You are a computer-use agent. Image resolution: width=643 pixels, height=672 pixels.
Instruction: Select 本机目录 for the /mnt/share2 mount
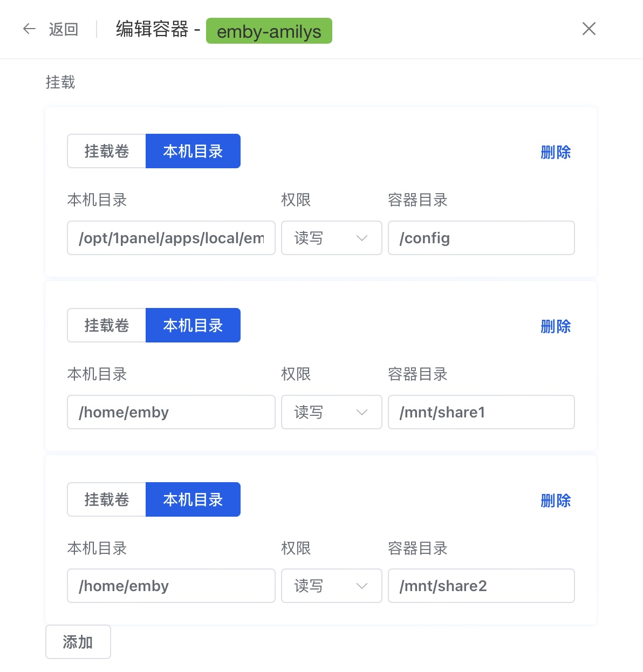click(x=193, y=500)
